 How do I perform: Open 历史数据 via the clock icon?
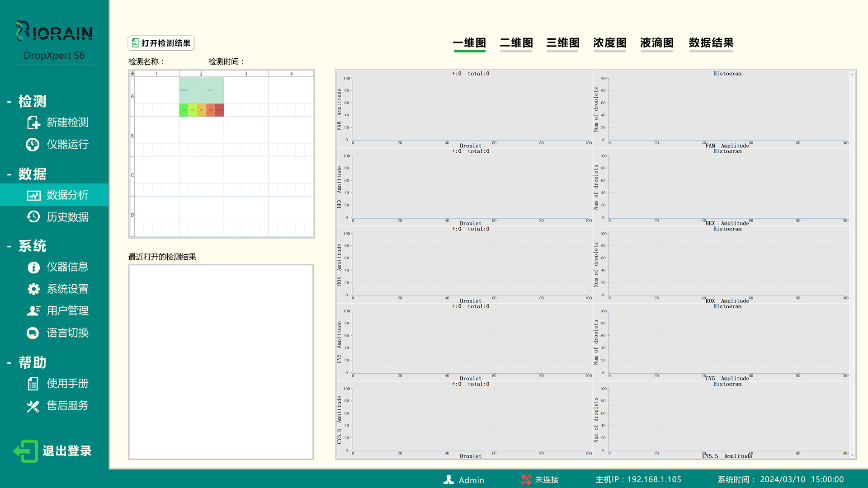(33, 217)
